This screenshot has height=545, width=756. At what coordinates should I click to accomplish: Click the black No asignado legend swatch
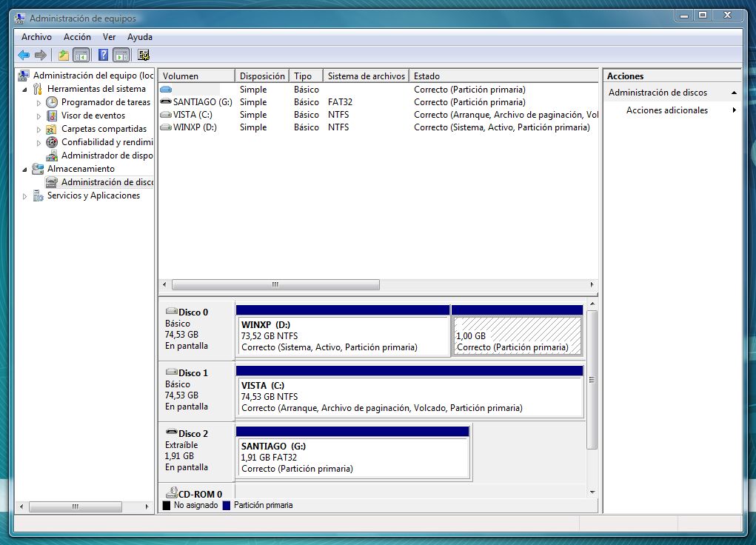pyautogui.click(x=167, y=506)
